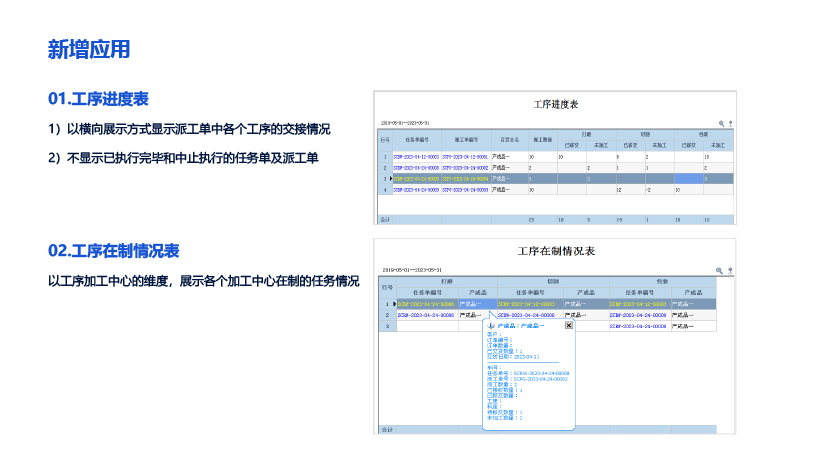Click the magnifier search icon in 工序在制情况表
Viewport: 820px width, 461px height.
click(x=720, y=270)
